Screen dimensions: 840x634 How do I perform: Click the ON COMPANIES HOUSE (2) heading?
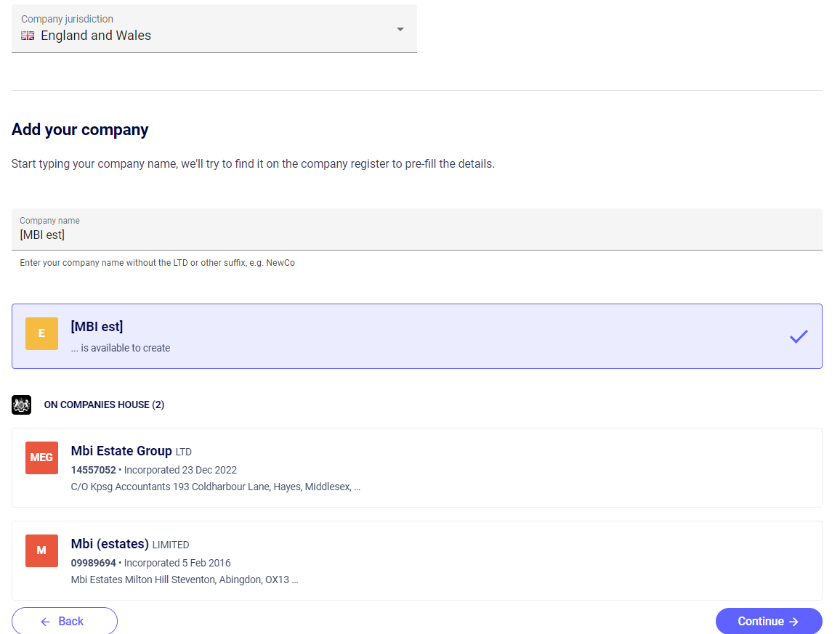pyautogui.click(x=104, y=405)
